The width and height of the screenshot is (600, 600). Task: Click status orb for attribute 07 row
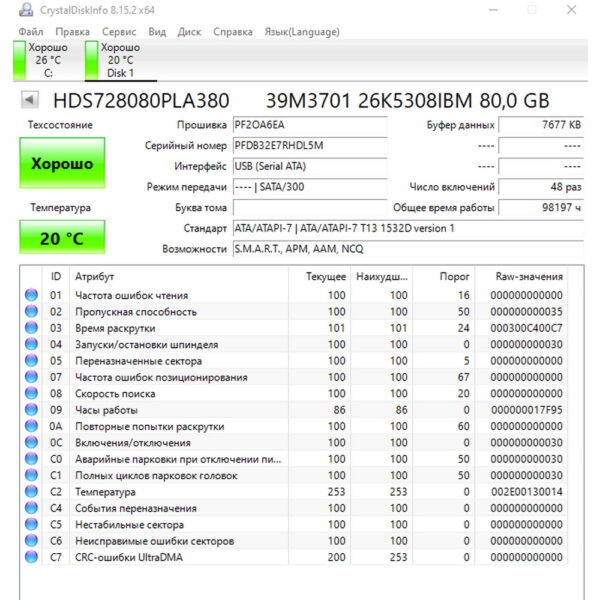tap(31, 377)
